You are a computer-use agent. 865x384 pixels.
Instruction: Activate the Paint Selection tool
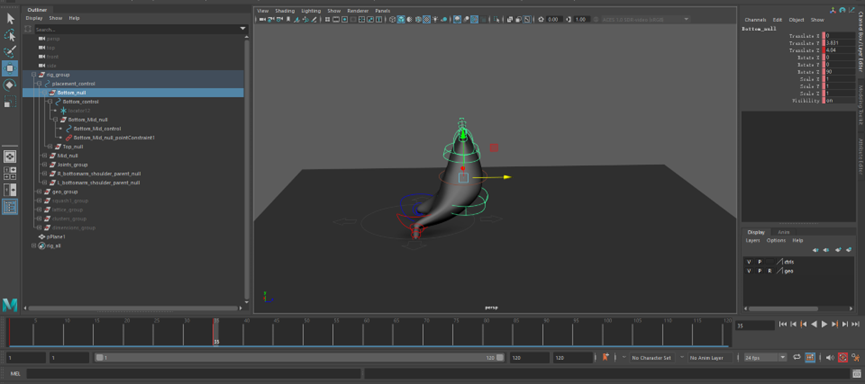pos(10,52)
